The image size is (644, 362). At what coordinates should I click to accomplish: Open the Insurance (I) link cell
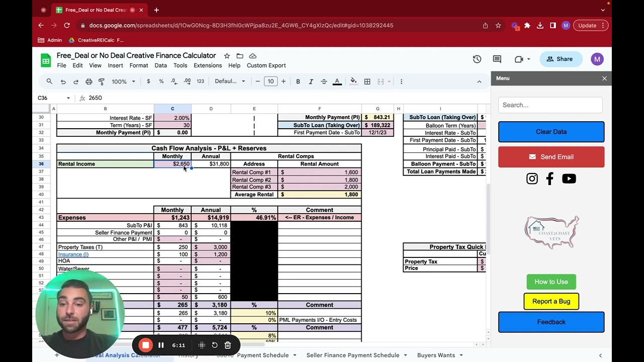[73, 254]
